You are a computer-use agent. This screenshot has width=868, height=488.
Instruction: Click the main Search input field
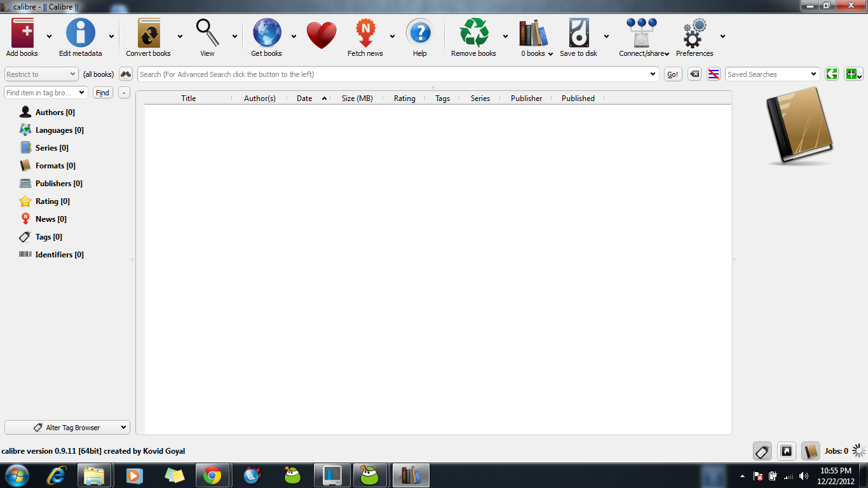tap(398, 74)
